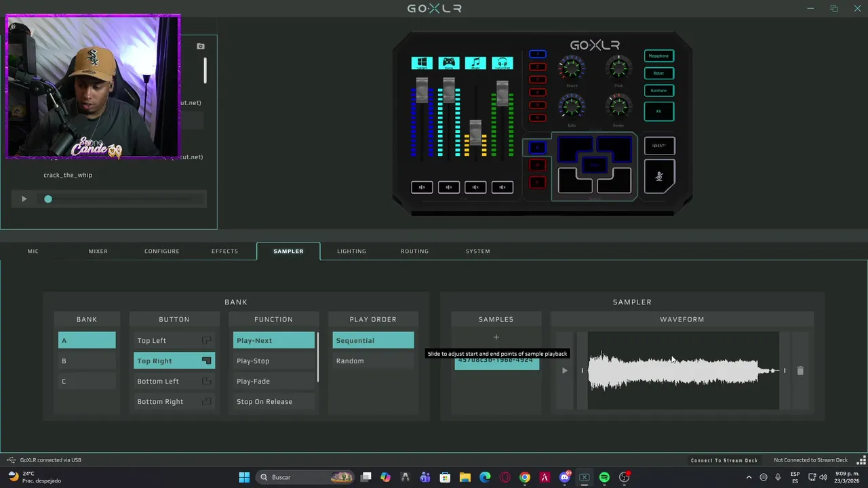Open Discord from the taskbar

[565, 477]
